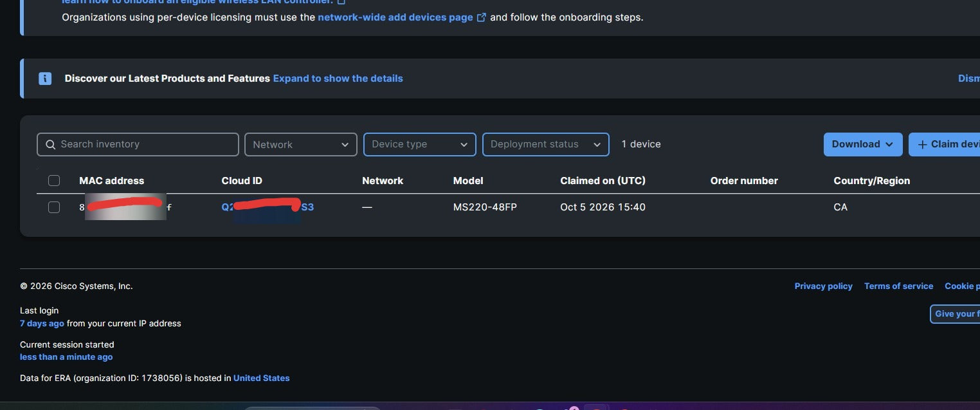Open the redacted Cloud ID link of the MS220-48FP
Screen dimensions: 980x410
click(x=268, y=207)
